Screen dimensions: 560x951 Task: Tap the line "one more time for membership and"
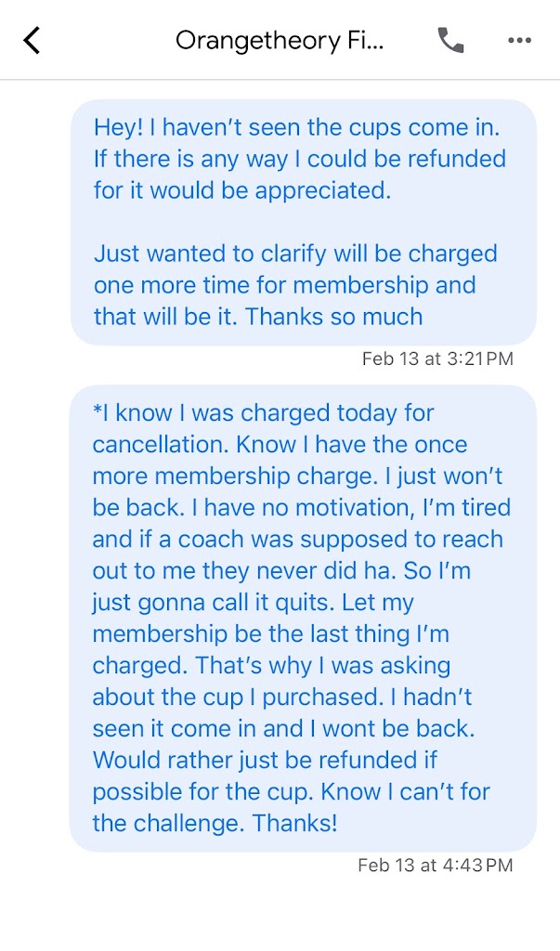pyautogui.click(x=284, y=284)
